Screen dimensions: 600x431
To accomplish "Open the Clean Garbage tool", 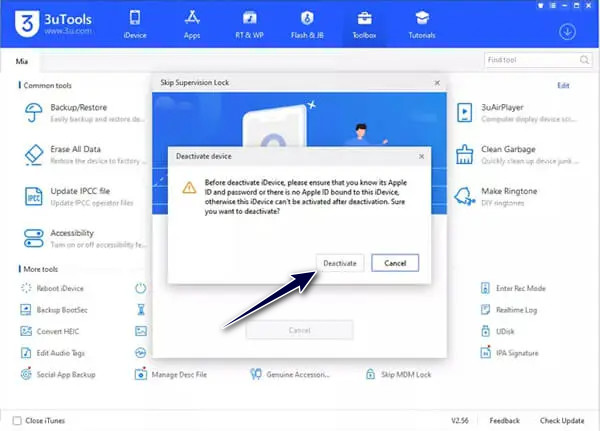I will tap(517, 155).
